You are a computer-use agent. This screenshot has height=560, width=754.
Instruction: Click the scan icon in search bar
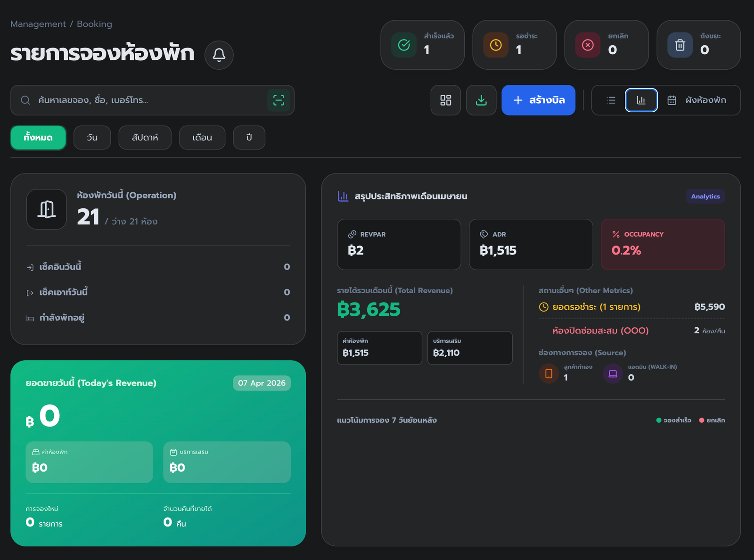(x=279, y=100)
